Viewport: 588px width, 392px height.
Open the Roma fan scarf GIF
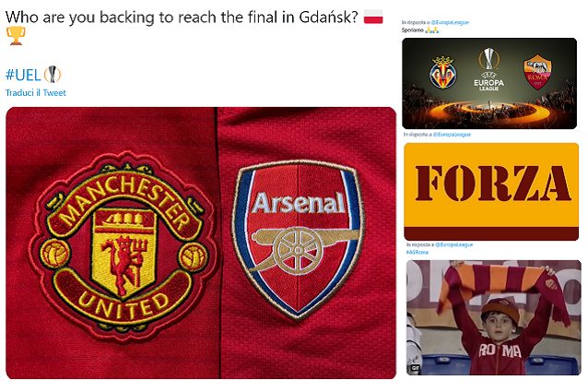[494, 317]
